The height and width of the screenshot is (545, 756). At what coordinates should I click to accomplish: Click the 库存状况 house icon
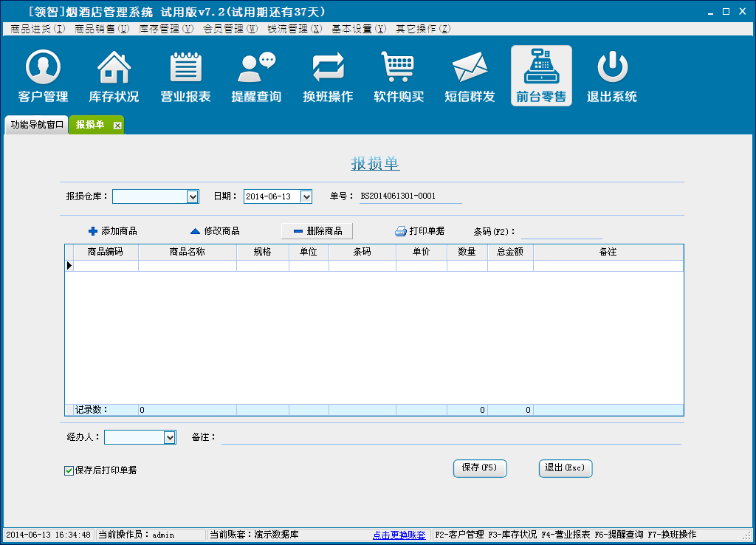[114, 68]
